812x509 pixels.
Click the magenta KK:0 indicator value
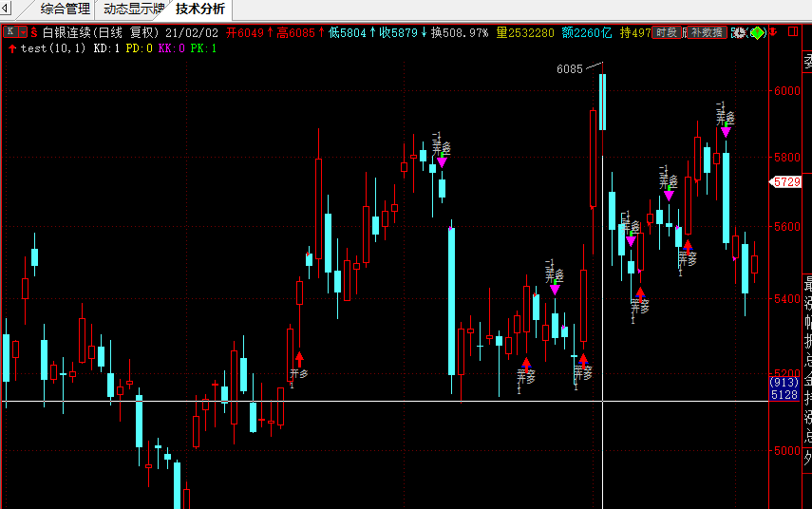point(171,48)
